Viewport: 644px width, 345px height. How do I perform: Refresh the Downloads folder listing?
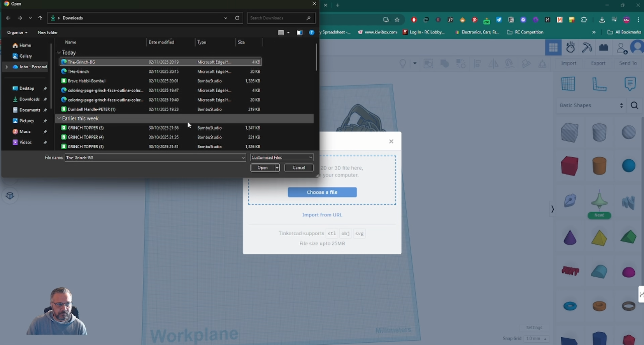coord(237,18)
